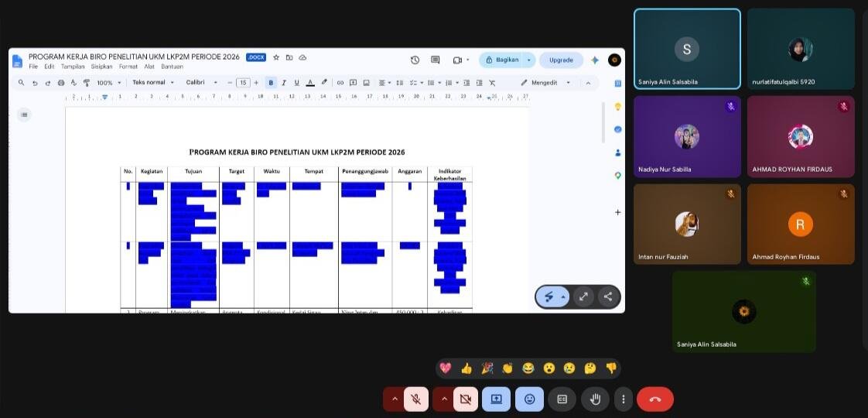Show the document outline panel

(x=24, y=115)
